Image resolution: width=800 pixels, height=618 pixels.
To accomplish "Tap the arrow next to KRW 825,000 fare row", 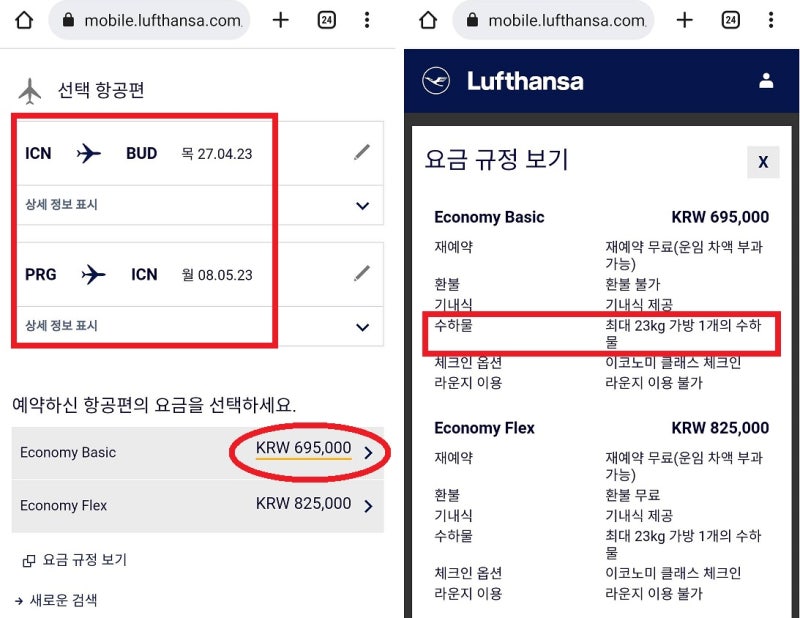I will coord(368,506).
